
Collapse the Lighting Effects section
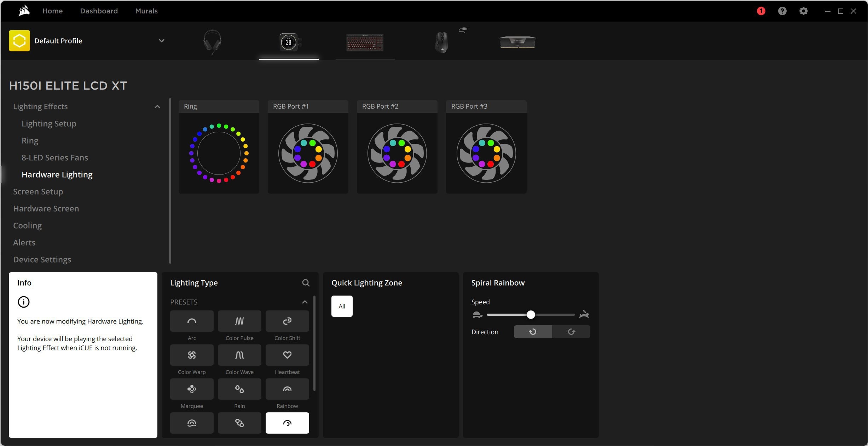(x=157, y=107)
